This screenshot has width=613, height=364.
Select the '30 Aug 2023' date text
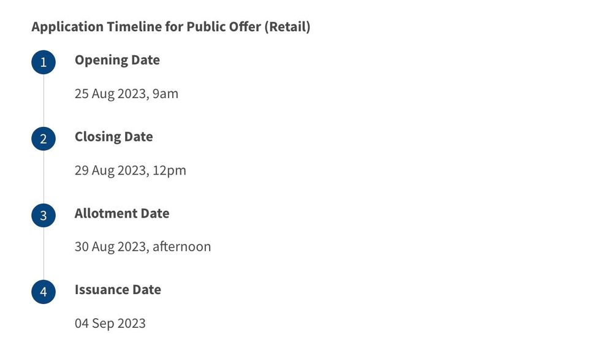click(110, 247)
